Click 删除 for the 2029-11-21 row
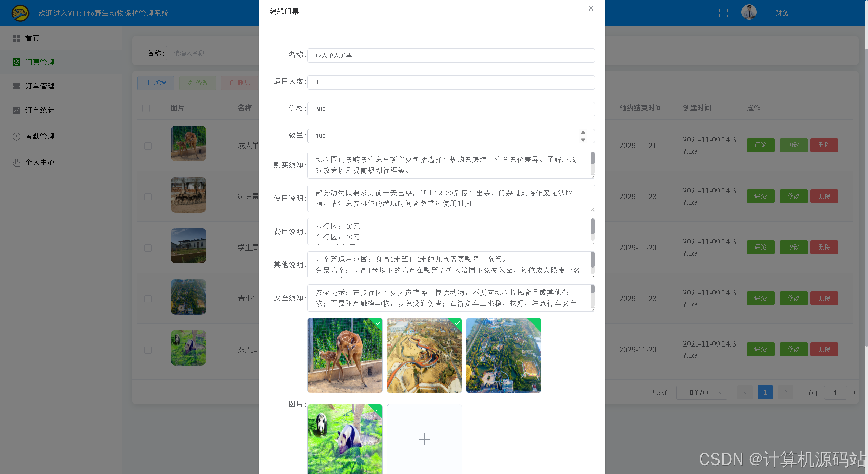868x474 pixels. [824, 145]
